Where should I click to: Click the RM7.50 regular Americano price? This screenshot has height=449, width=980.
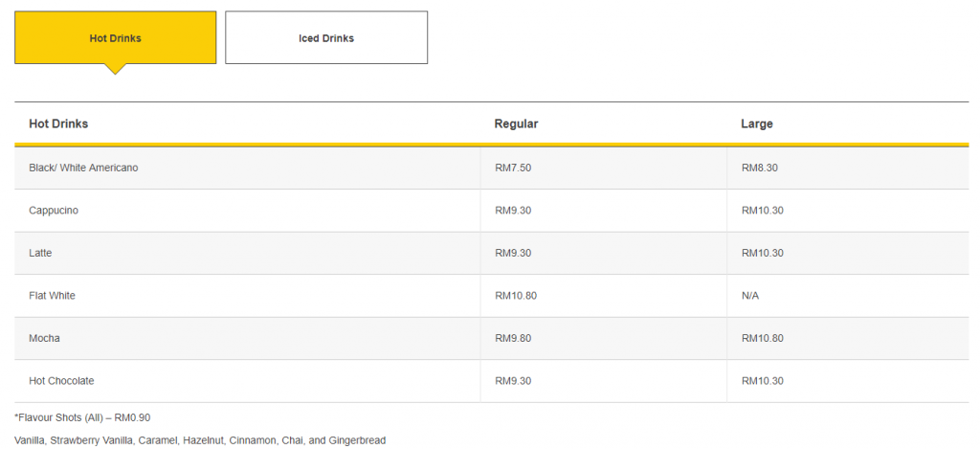(512, 168)
